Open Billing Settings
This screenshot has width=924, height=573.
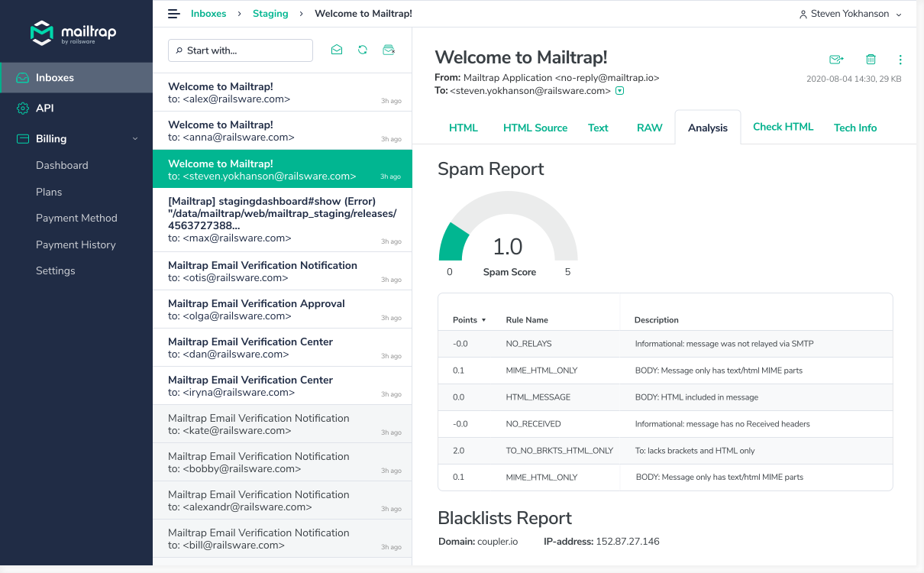56,270
